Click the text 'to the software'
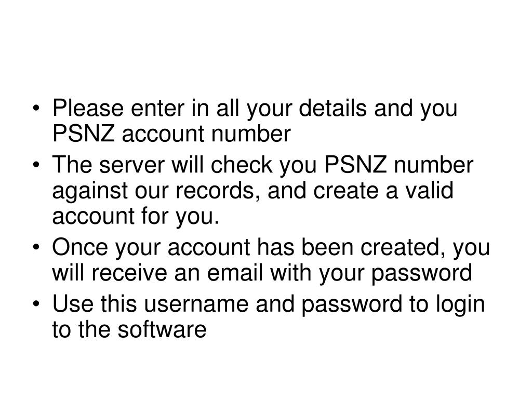532x399 pixels. tap(129, 329)
